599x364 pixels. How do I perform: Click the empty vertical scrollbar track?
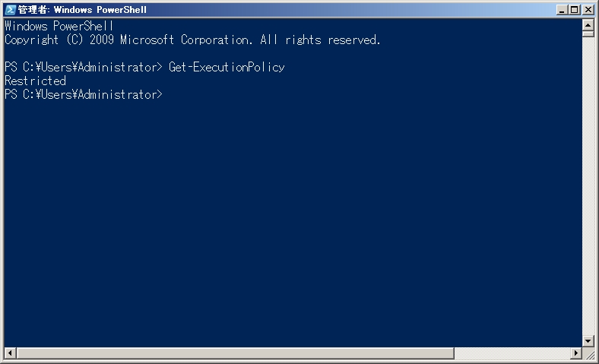588,190
